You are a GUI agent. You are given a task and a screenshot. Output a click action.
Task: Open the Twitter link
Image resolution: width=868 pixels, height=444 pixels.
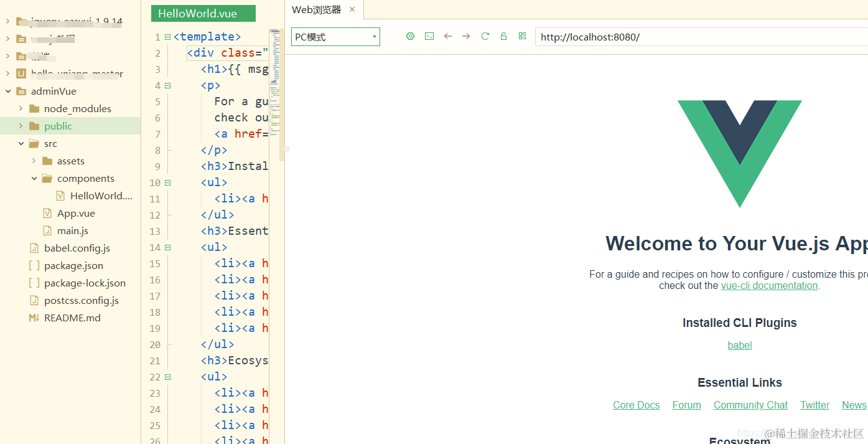(814, 405)
